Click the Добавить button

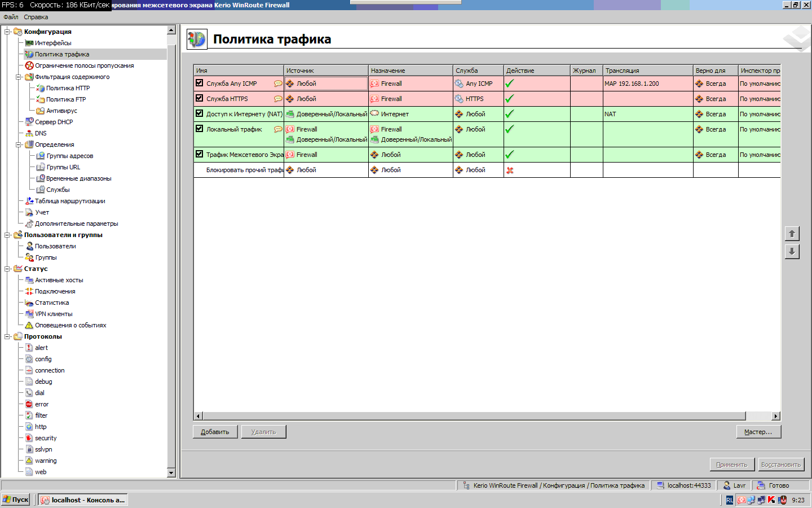pos(215,432)
